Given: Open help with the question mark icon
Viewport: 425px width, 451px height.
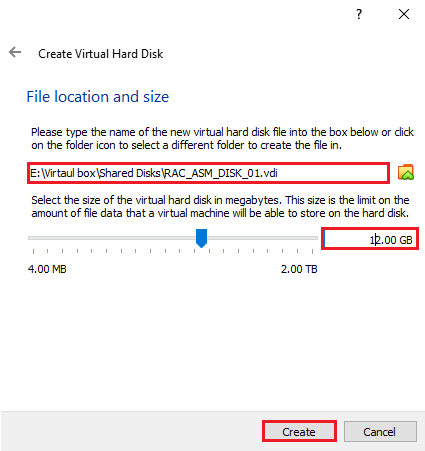Looking at the screenshot, I should coord(359,14).
